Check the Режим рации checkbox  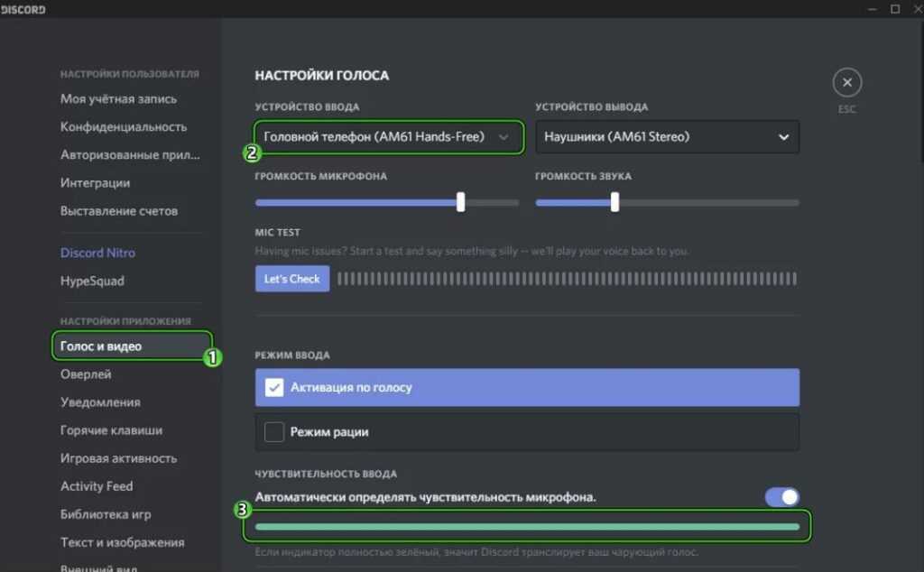274,432
